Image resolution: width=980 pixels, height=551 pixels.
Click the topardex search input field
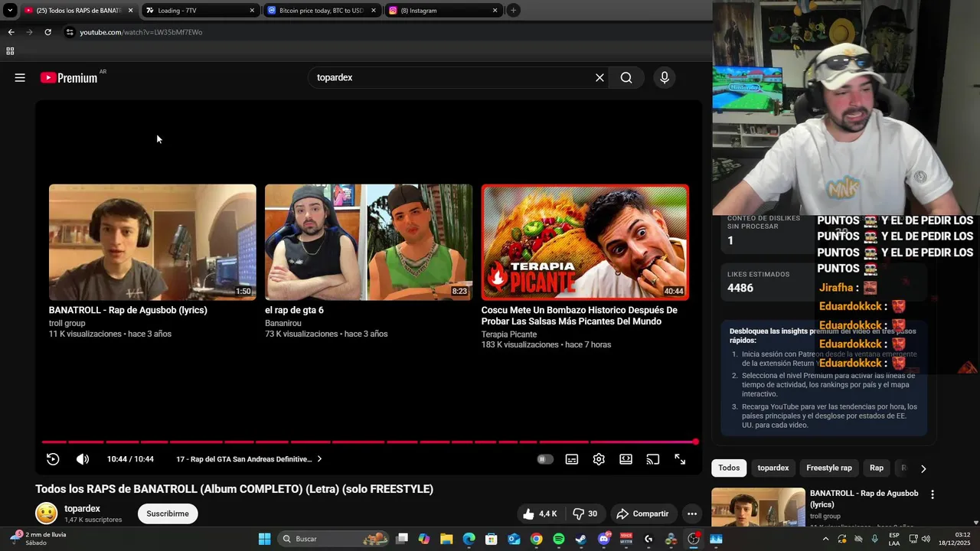click(x=452, y=77)
